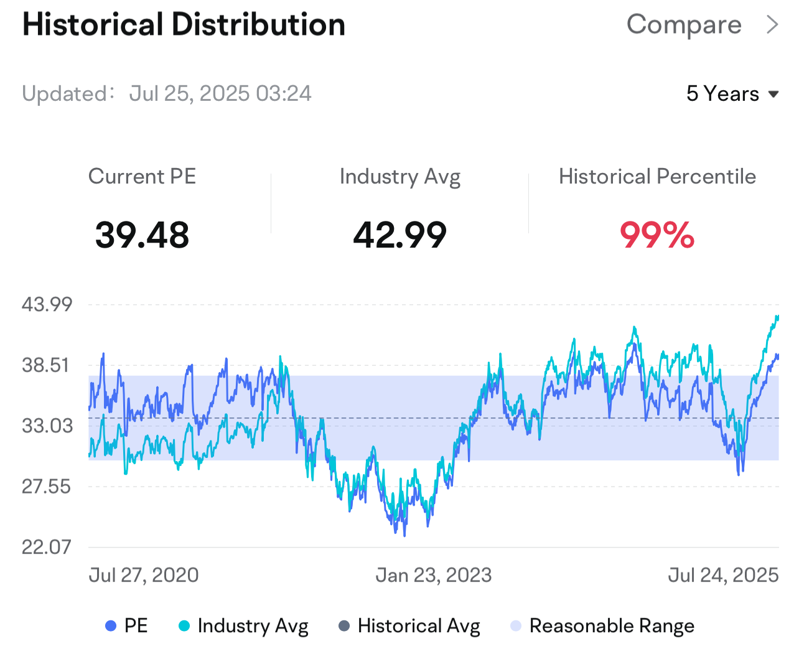Toggle the Historical Avg legend dot

click(344, 626)
